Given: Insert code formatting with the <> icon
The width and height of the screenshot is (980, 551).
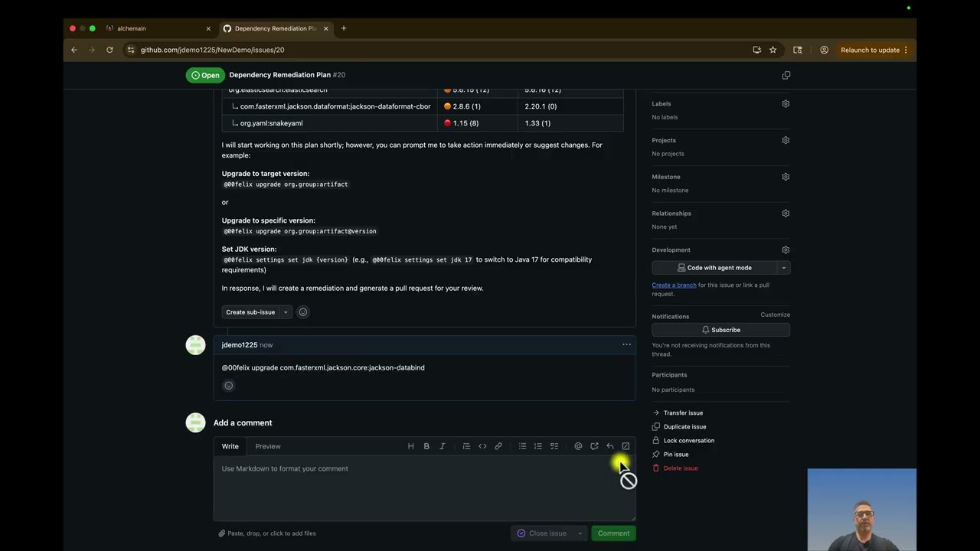Looking at the screenshot, I should coord(482,446).
